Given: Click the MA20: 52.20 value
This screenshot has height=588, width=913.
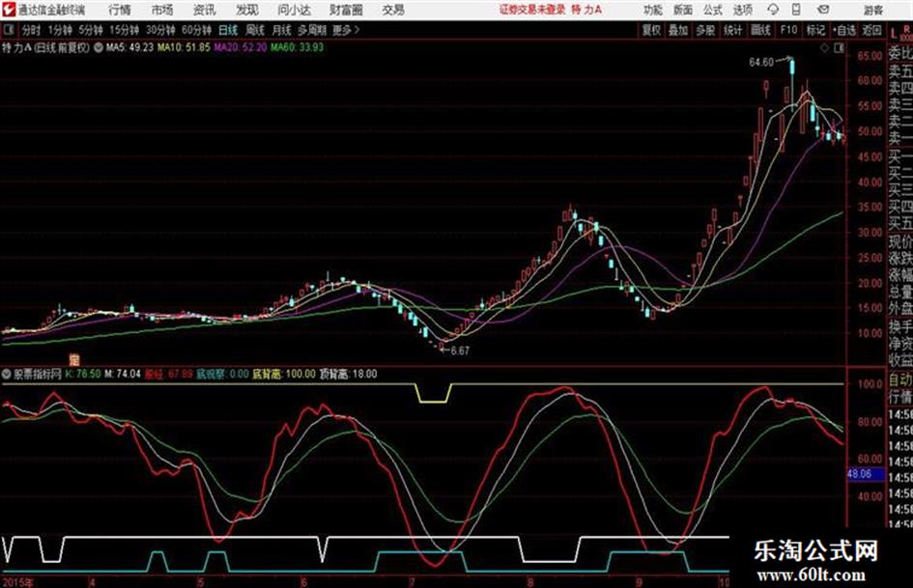Looking at the screenshot, I should coord(241,47).
